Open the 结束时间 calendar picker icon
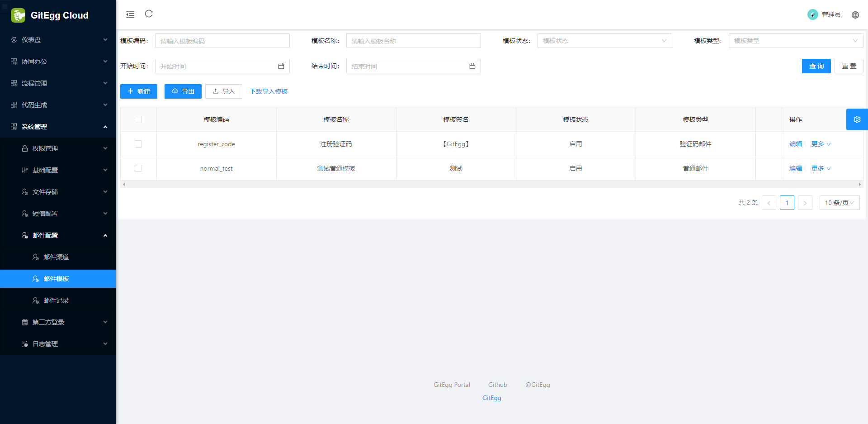Screen dimensions: 868x424 tap(473, 66)
